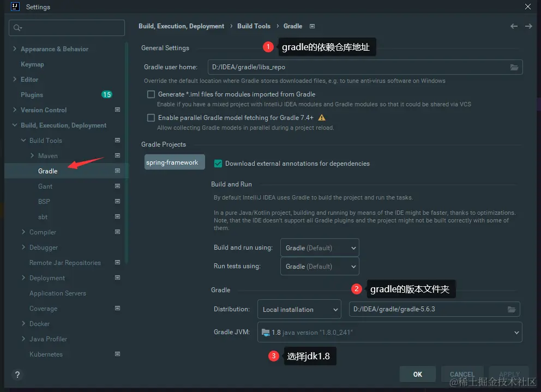Screen dimensions: 541x392
Task: Open the Run tests using dropdown
Action: pos(320,266)
